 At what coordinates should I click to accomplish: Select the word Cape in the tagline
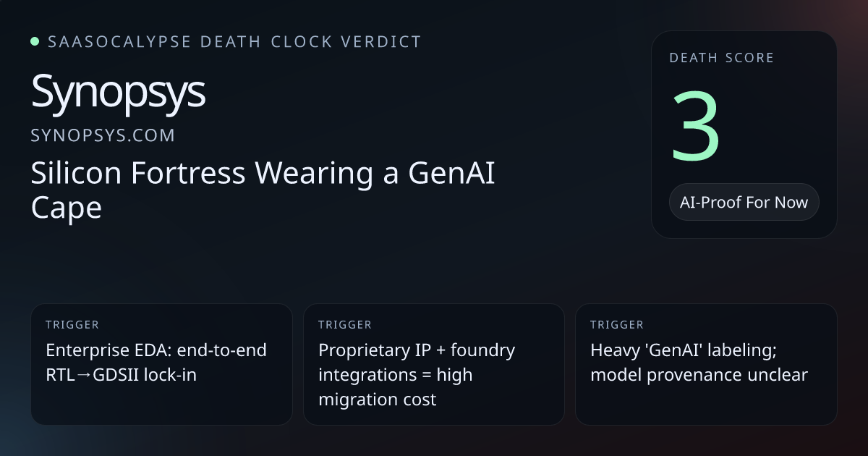[x=67, y=208]
